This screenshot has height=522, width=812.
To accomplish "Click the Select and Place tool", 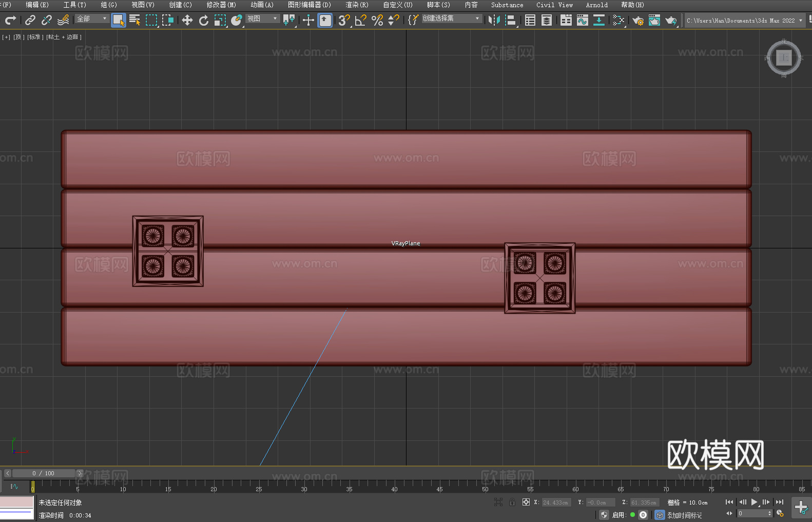I will pos(237,20).
